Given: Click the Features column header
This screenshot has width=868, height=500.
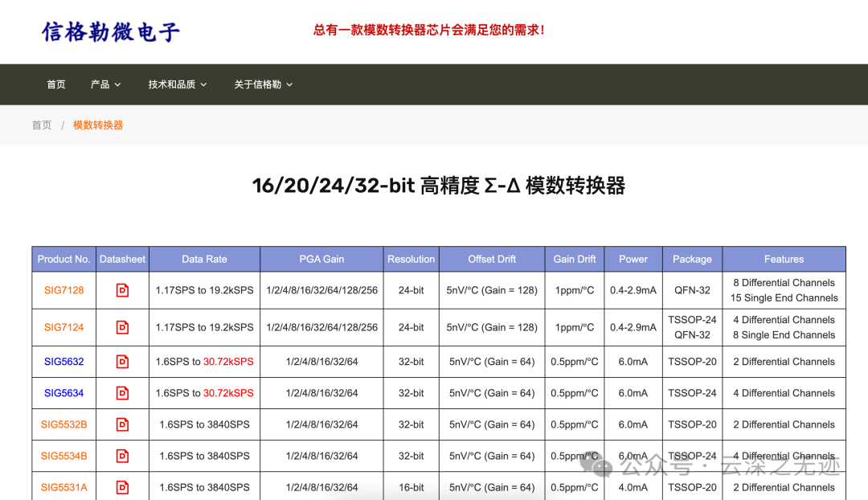Looking at the screenshot, I should coord(784,259).
